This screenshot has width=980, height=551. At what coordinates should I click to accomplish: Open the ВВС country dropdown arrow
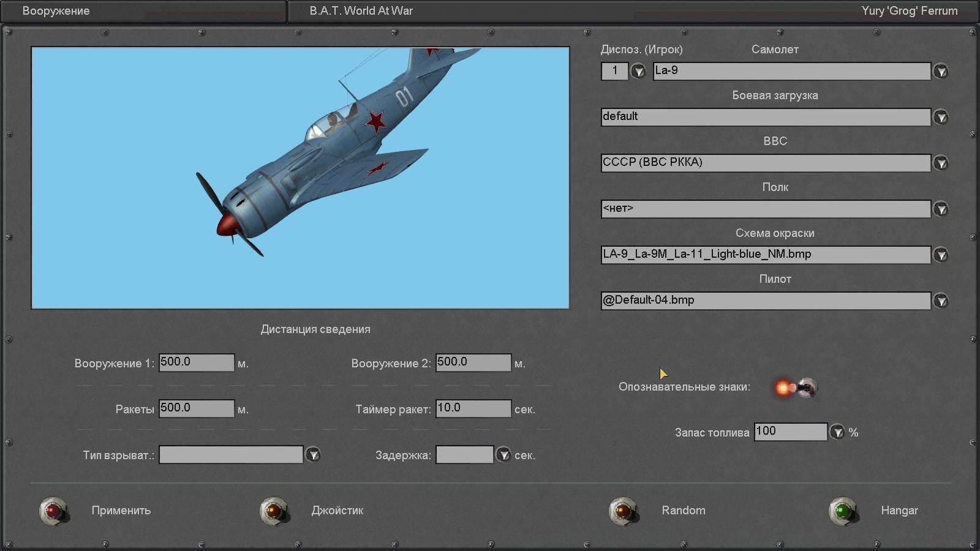(941, 163)
